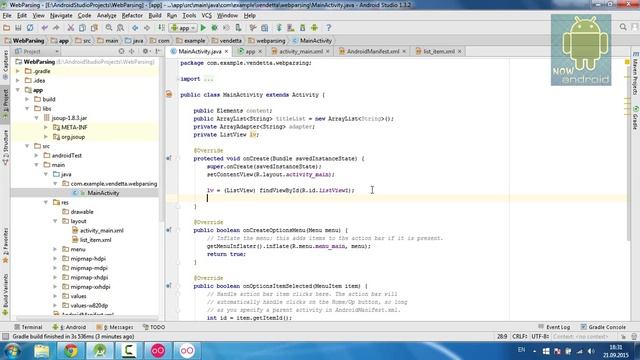This screenshot has height=360, width=640.
Task: Click the Cut scissors icon
Action: tap(71, 28)
